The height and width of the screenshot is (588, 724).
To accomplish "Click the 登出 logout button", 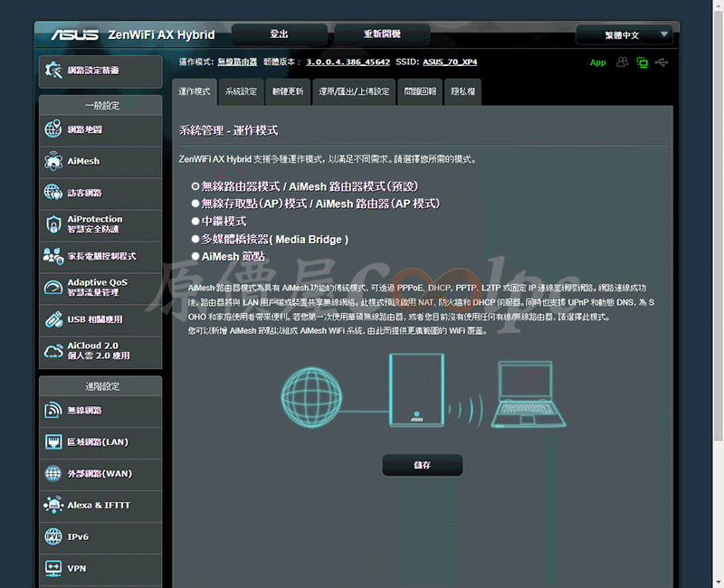I will point(280,34).
